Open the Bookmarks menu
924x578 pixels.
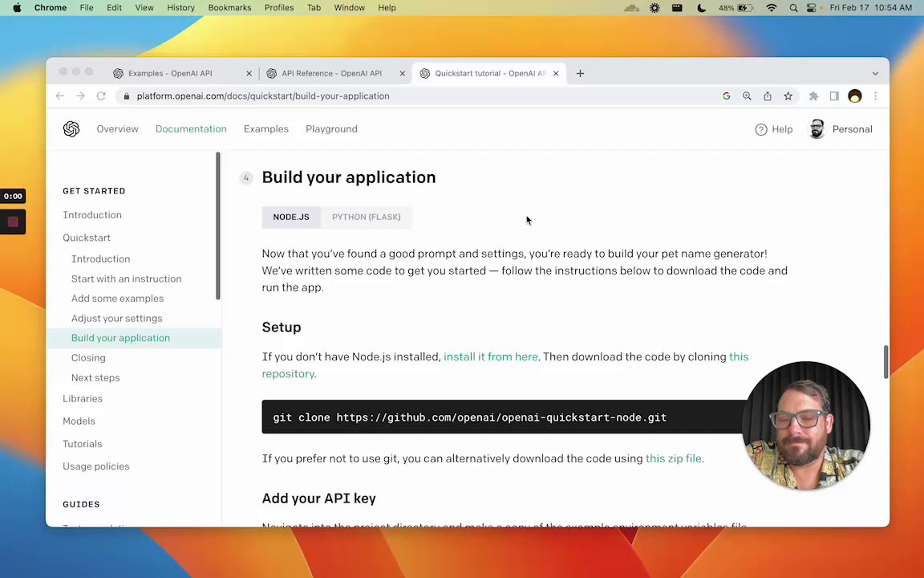pos(230,8)
